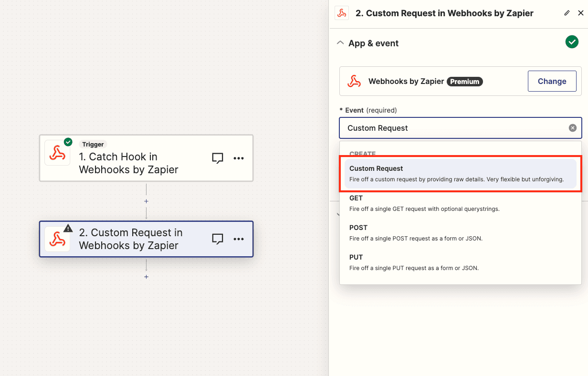This screenshot has width=588, height=376.
Task: Click the CREATE group heading in the dropdown
Action: [x=363, y=154]
